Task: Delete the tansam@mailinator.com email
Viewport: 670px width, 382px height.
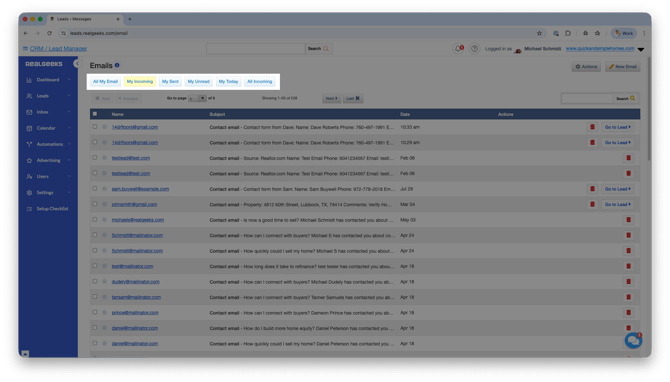Action: click(x=628, y=297)
